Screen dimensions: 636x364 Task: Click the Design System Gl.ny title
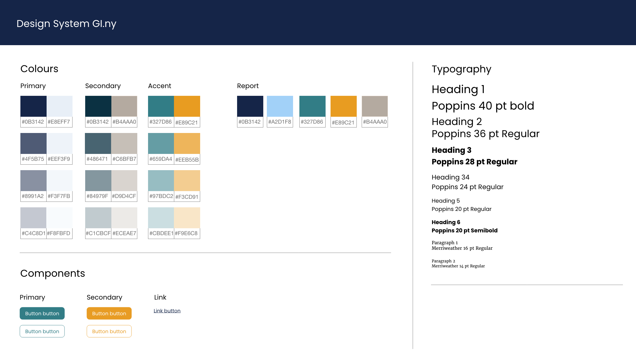(66, 24)
